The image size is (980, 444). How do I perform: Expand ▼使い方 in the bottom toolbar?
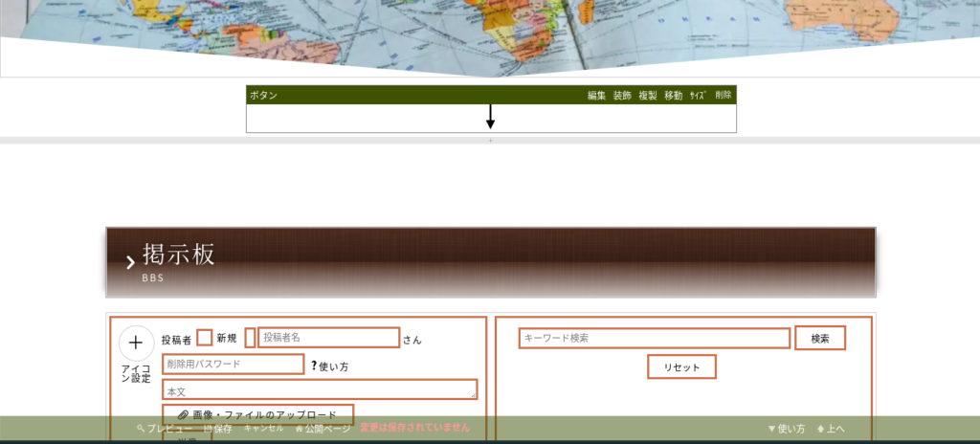[x=786, y=429]
